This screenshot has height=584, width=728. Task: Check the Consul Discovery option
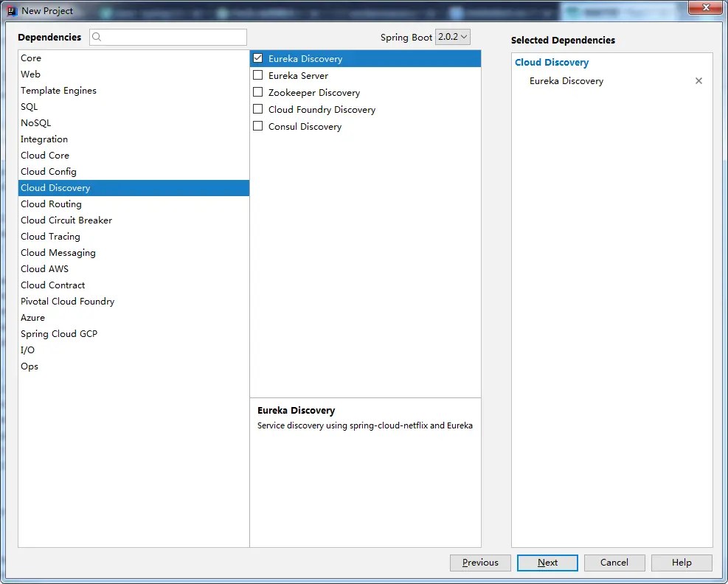tap(258, 126)
